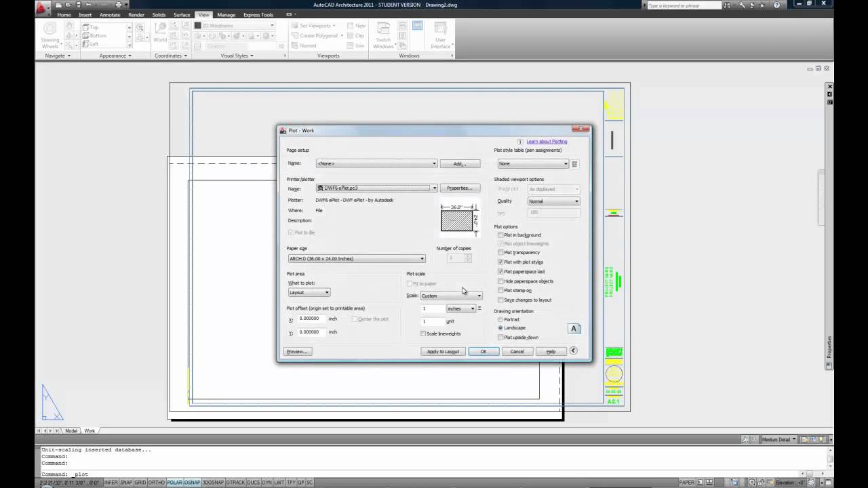Select the Steering Wheels tool in the ribbon
This screenshot has height=488, width=868.
point(50,35)
